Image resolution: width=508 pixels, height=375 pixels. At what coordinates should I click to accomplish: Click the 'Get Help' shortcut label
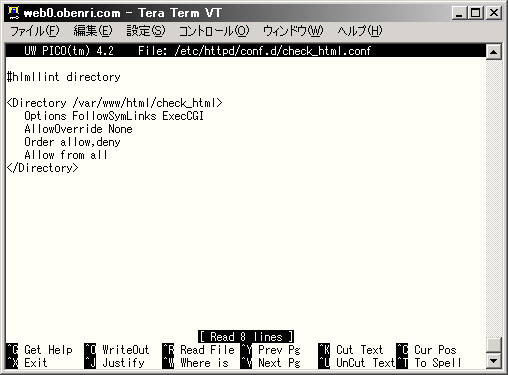click(48, 350)
